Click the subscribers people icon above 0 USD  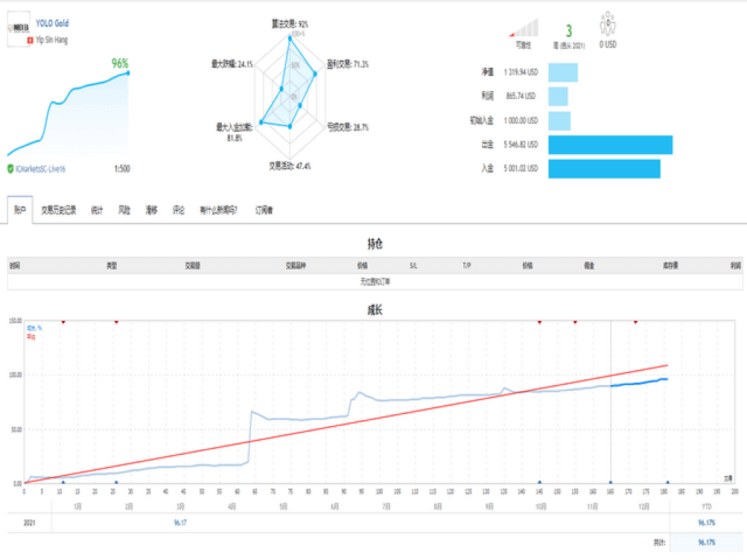[x=608, y=23]
